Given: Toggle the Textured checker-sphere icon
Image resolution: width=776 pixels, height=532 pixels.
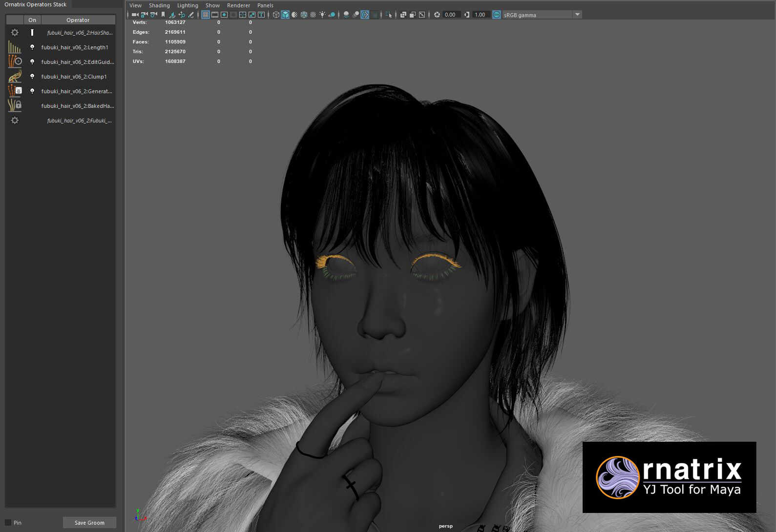Looking at the screenshot, I should (x=313, y=15).
